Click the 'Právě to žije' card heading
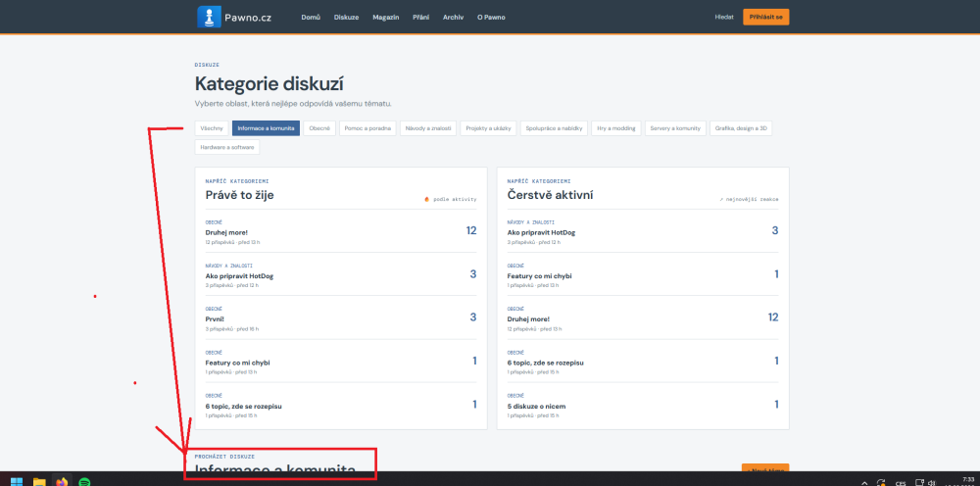The image size is (980, 486). pos(239,195)
